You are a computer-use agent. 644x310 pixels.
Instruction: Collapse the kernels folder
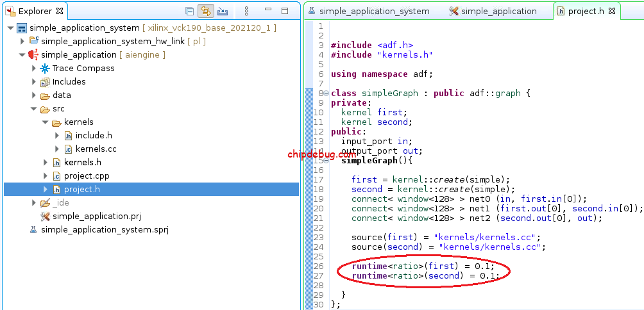tap(46, 122)
